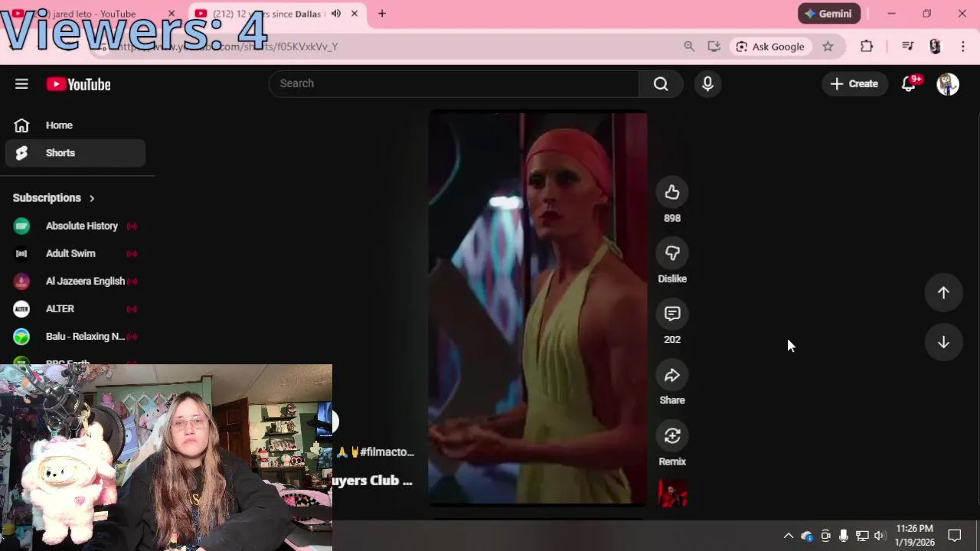Like the Short with thumbs-up icon
The width and height of the screenshot is (980, 551).
(x=672, y=192)
